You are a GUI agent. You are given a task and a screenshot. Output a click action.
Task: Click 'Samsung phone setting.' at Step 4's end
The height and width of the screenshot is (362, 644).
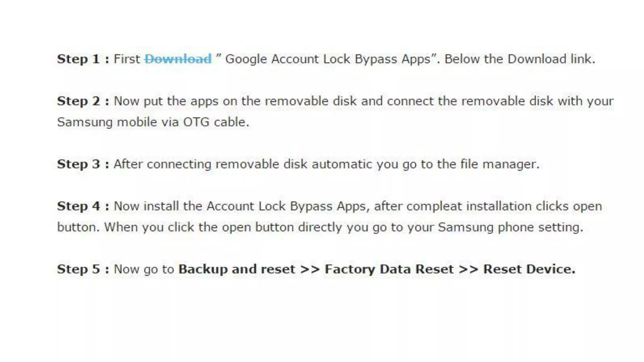click(511, 227)
